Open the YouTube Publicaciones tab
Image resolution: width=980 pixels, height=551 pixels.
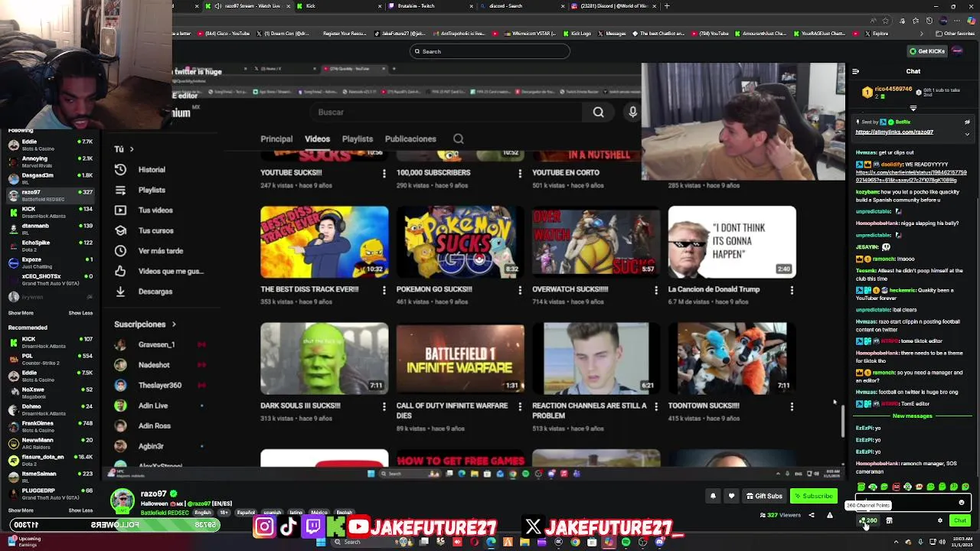(x=410, y=139)
